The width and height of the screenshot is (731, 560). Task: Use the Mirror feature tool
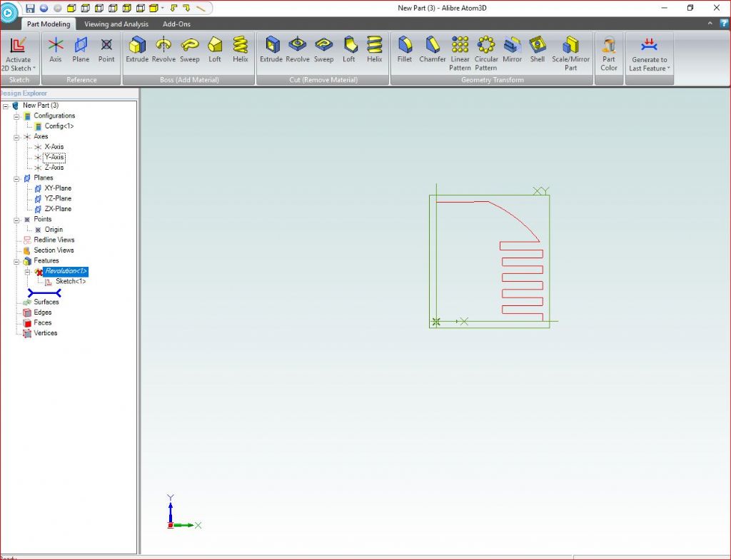513,49
